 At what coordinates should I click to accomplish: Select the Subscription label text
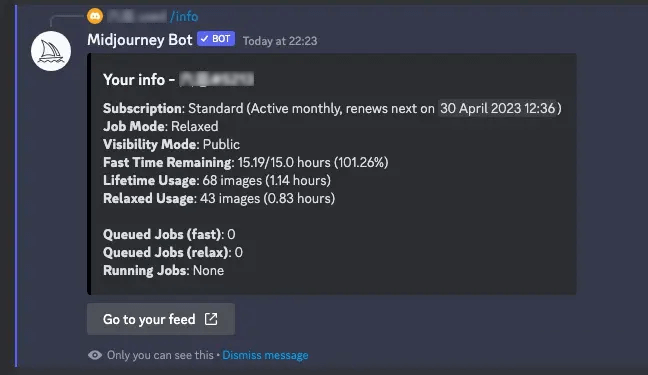143,108
